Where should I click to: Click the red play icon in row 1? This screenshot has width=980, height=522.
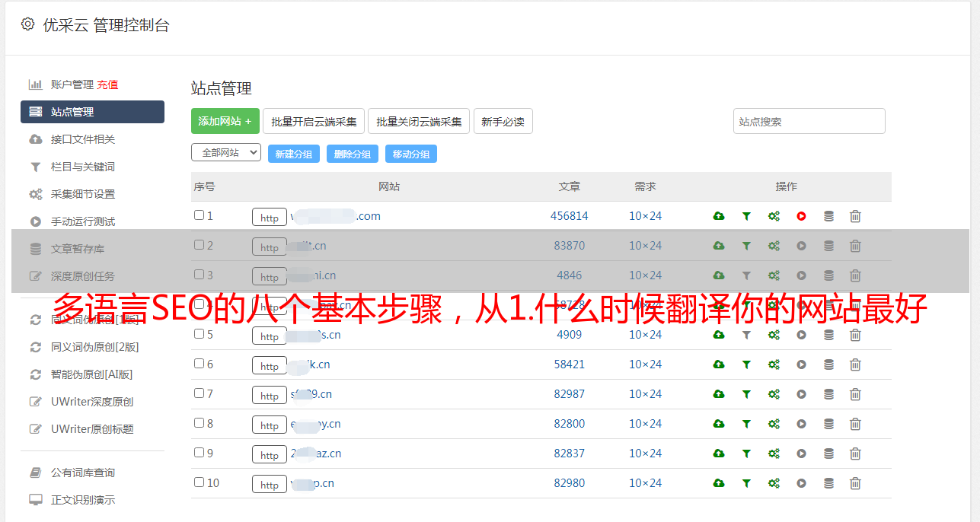click(801, 216)
